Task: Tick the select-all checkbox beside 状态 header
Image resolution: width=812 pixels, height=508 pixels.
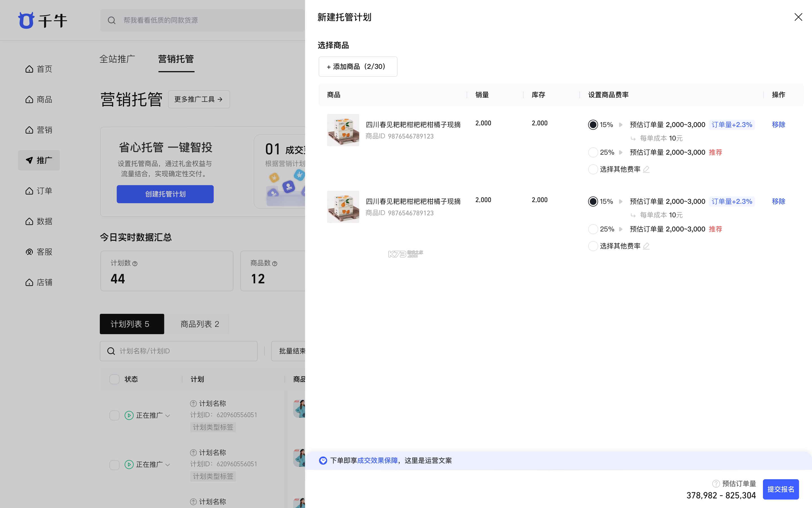Action: (114, 379)
